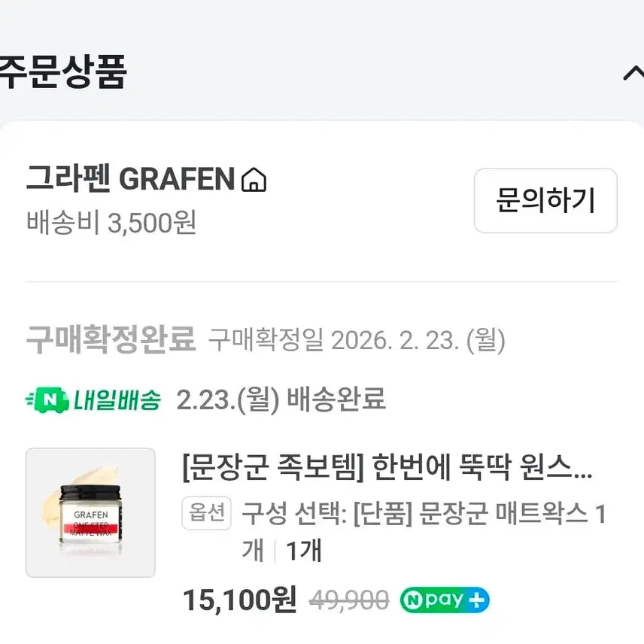Tap the 배송비 3,500원 shipping fee text
644x644 pixels.
pos(111,222)
